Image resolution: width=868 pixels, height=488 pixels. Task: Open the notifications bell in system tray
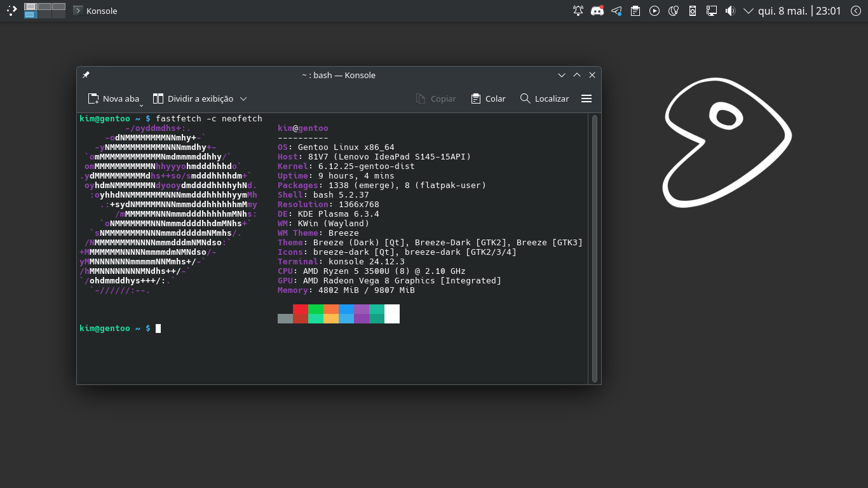578,11
